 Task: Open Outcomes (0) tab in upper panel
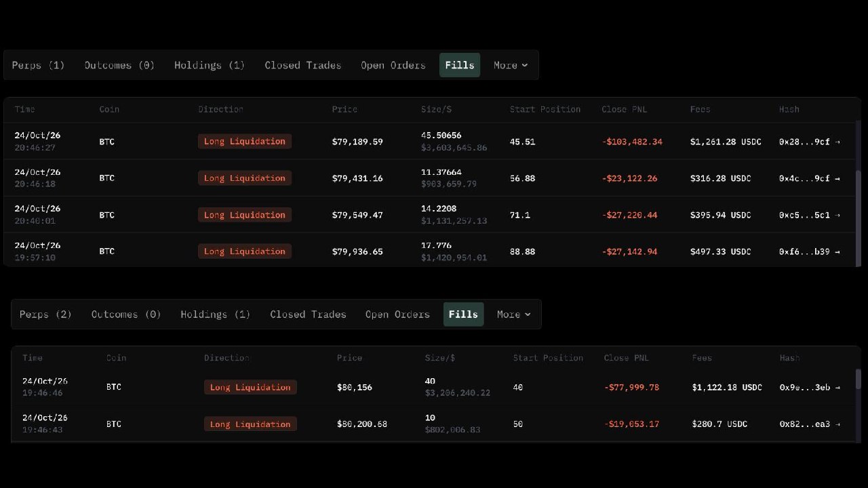pyautogui.click(x=119, y=65)
